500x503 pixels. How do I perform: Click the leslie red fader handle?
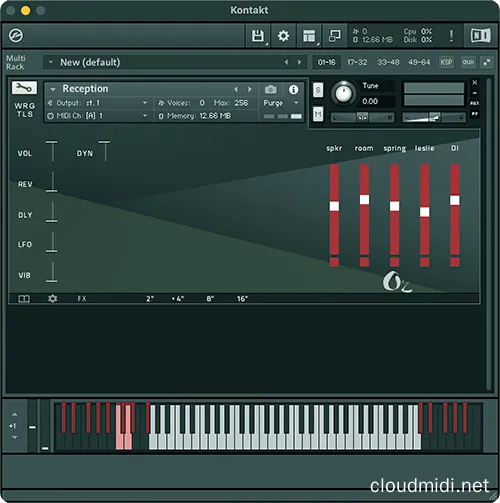pos(425,212)
